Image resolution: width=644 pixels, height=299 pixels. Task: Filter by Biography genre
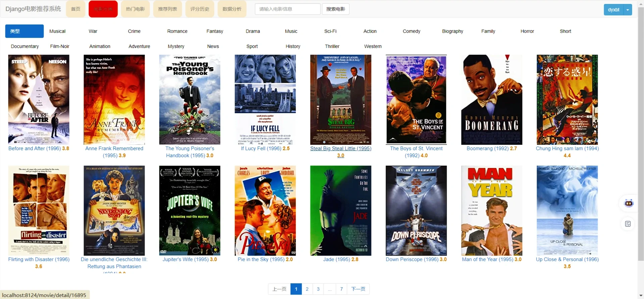(452, 31)
